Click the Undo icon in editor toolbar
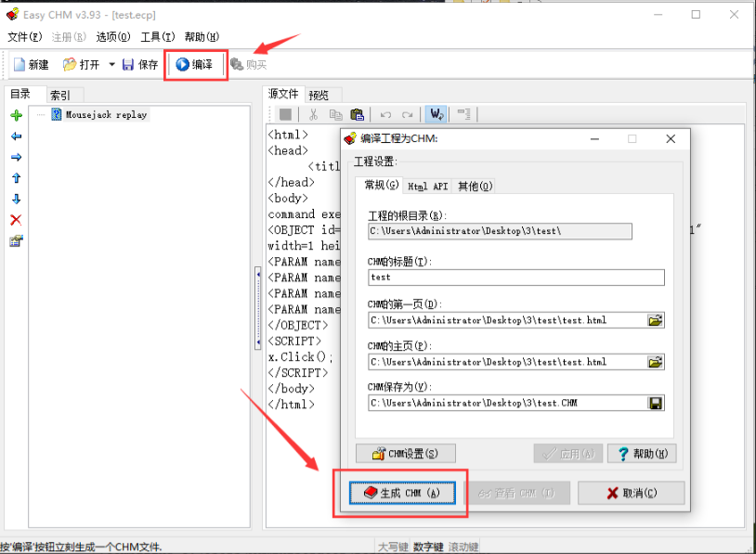Image resolution: width=756 pixels, height=554 pixels. click(385, 115)
